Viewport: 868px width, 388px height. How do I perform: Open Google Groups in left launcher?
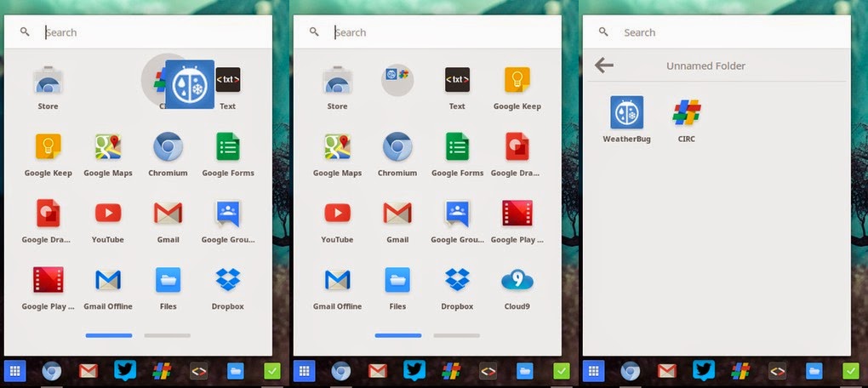227,214
